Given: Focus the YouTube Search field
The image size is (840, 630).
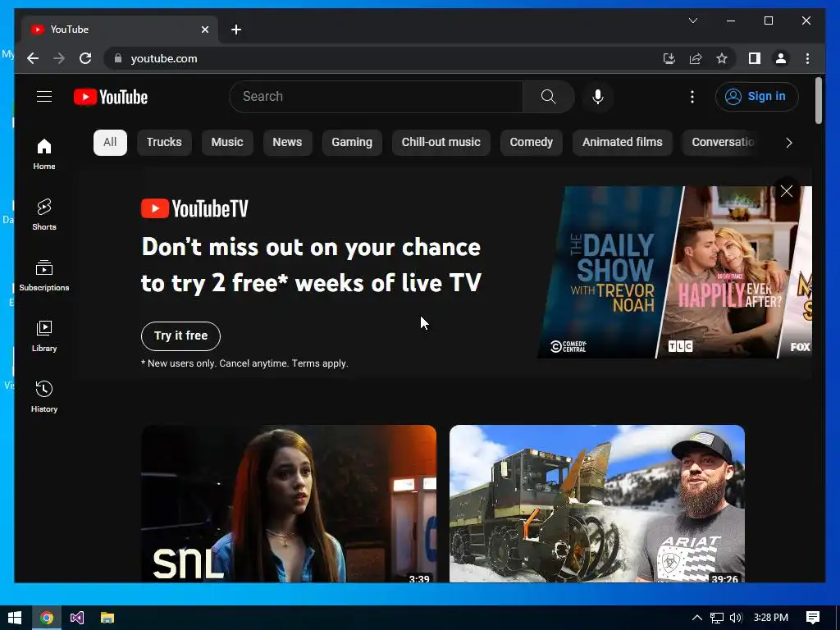Looking at the screenshot, I should (x=376, y=97).
